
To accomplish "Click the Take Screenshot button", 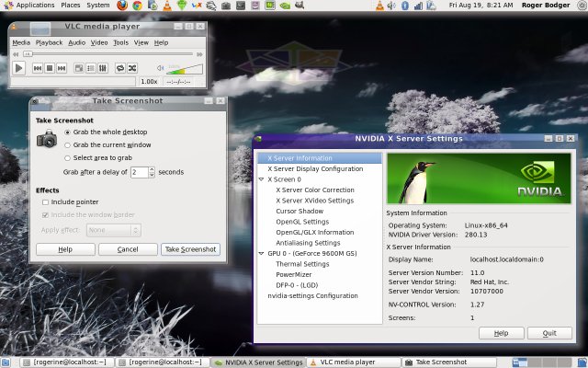I will tap(190, 249).
